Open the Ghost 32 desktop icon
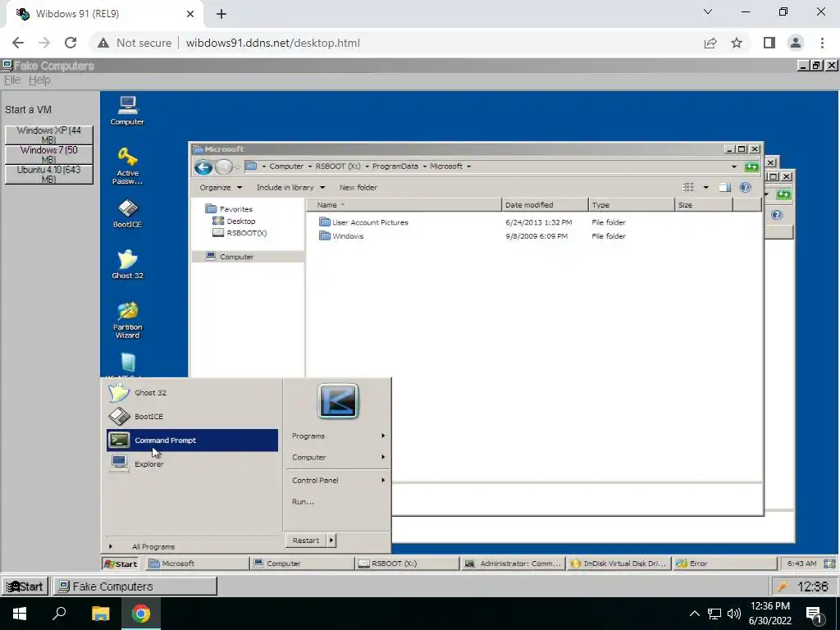 tap(127, 264)
